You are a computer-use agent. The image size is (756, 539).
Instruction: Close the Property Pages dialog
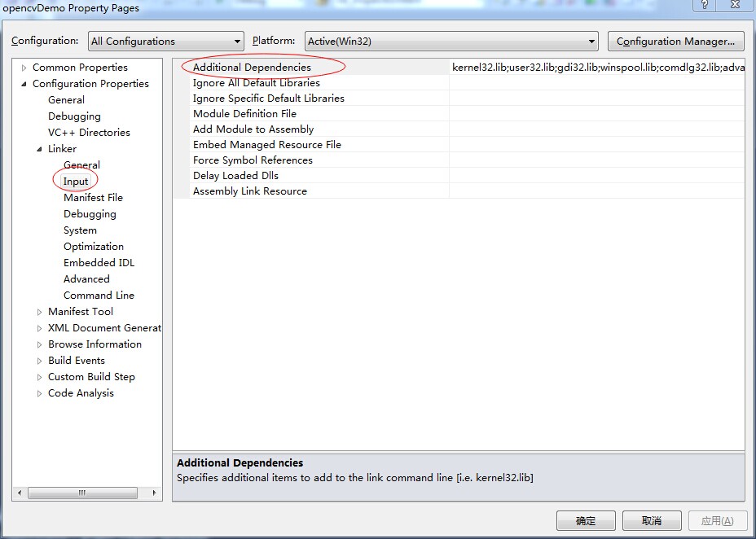pos(736,5)
